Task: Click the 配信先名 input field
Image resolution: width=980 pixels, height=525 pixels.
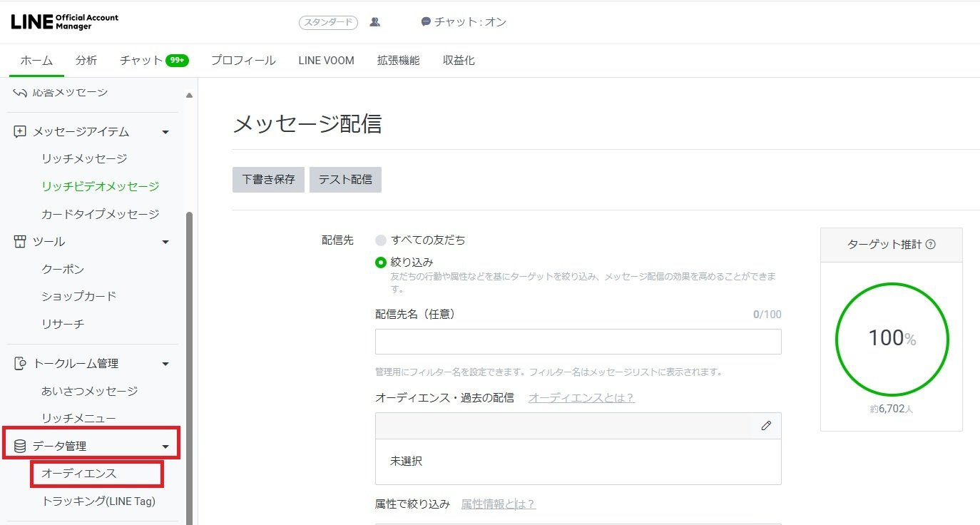Action: point(578,342)
